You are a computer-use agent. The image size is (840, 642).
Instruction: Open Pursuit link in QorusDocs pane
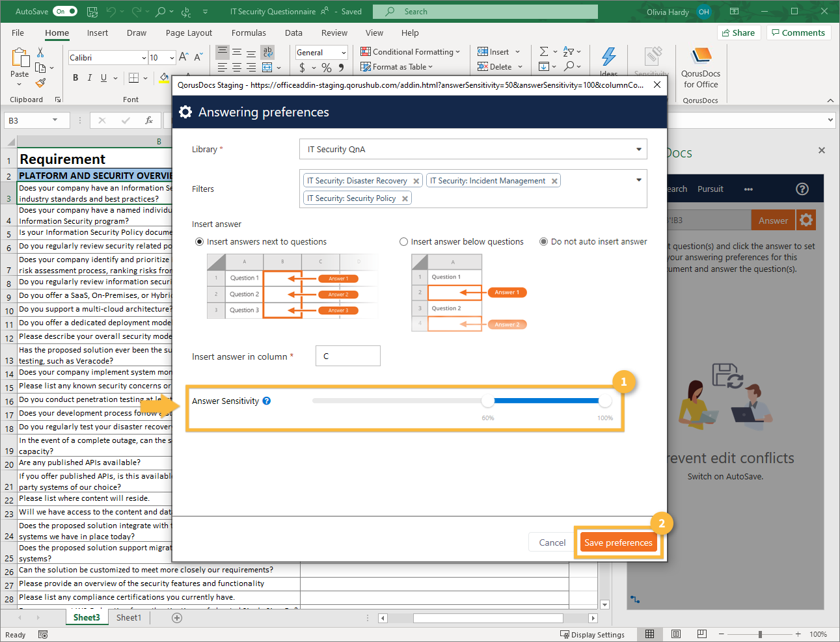711,189
